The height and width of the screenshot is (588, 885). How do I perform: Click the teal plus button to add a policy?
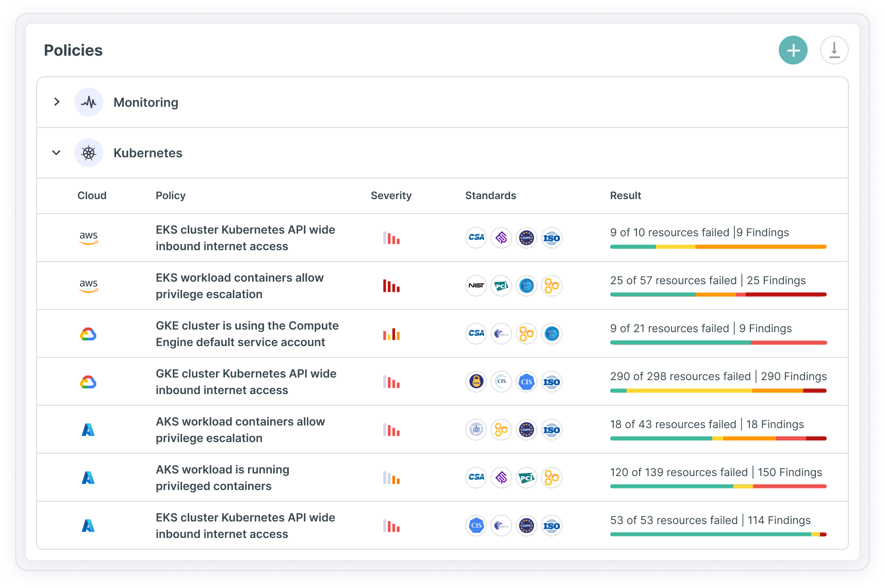click(x=793, y=50)
